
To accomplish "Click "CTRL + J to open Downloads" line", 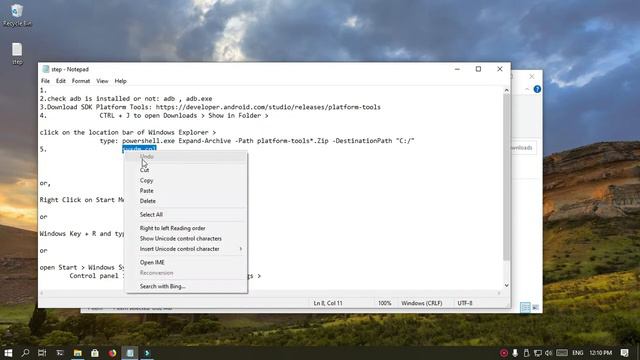I will point(184,116).
